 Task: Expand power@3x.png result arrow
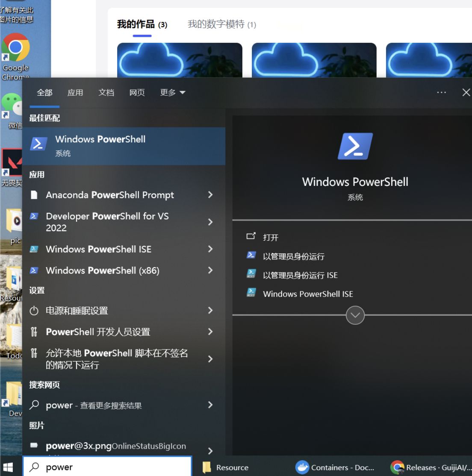210,451
